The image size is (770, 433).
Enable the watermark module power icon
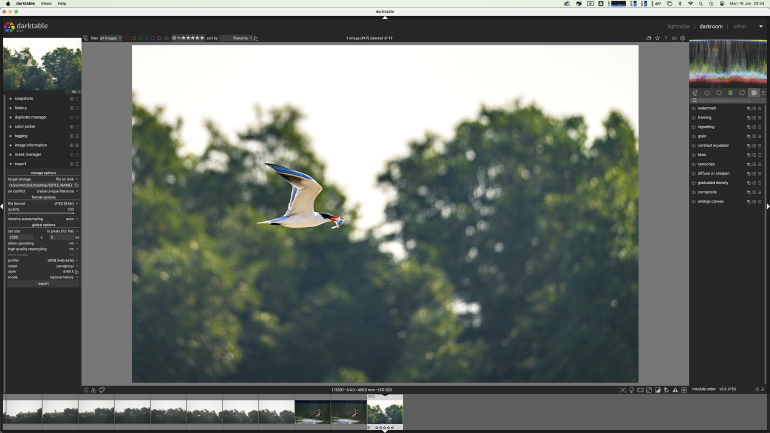coord(694,108)
